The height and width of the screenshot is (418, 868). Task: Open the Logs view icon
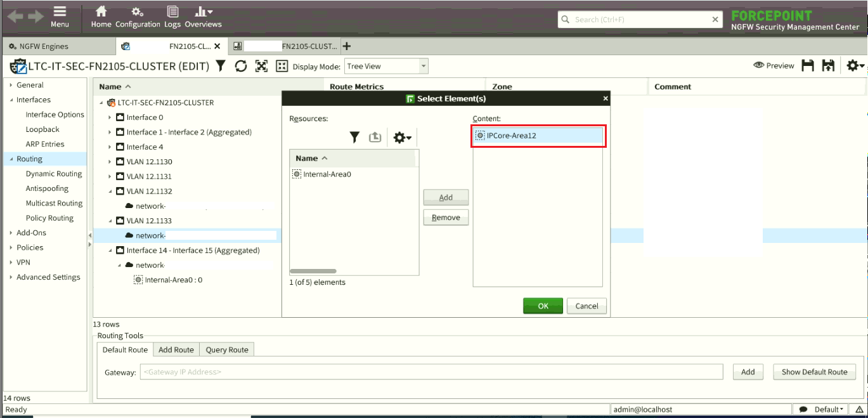coord(172,12)
